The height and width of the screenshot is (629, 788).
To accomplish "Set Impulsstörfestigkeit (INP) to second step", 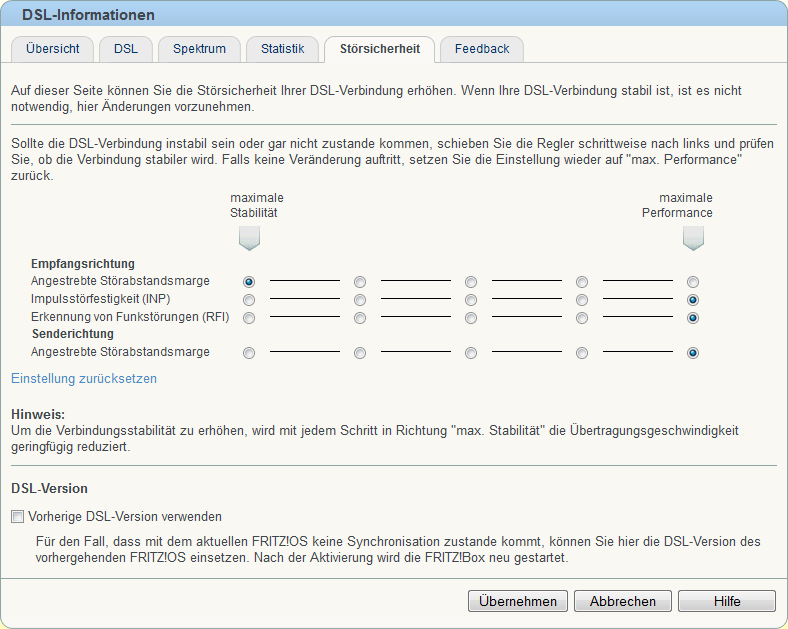I will point(360,300).
